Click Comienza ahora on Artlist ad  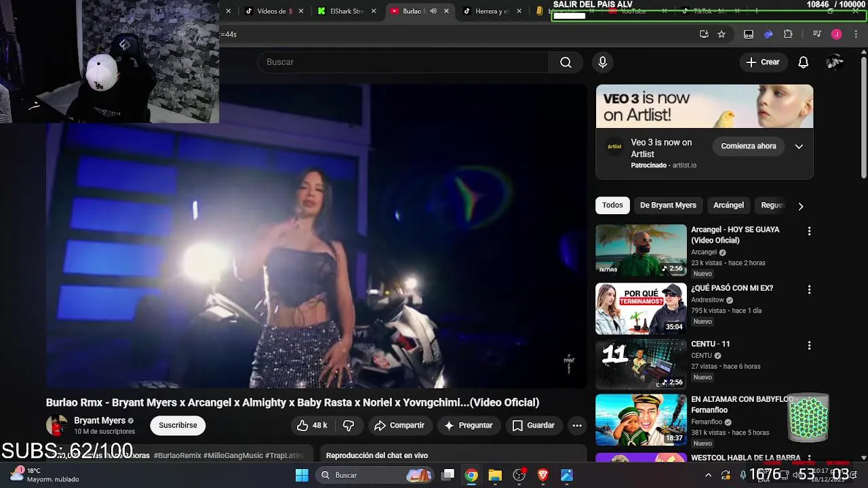[x=749, y=146]
